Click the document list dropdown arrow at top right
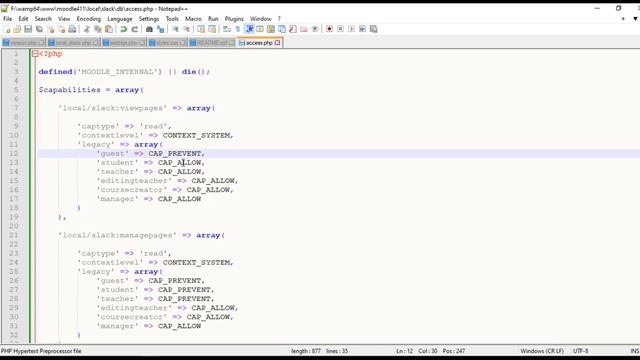The width and height of the screenshot is (640, 360). [635, 19]
